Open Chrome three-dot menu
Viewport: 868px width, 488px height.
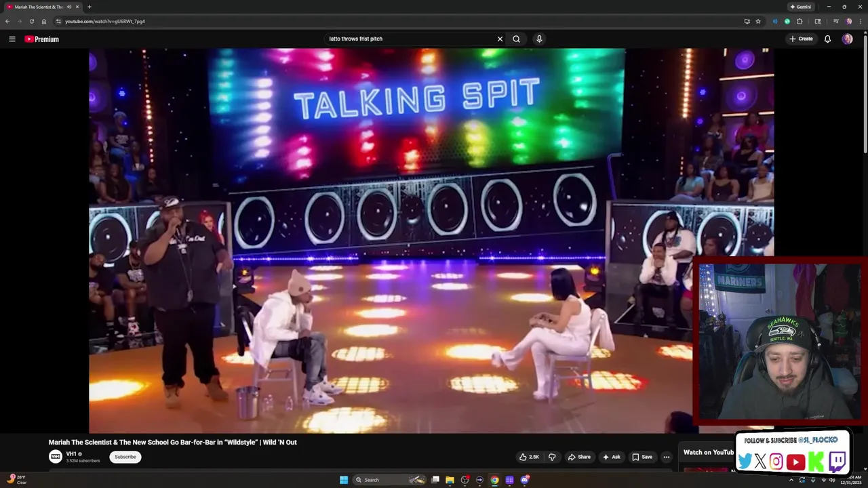861,21
